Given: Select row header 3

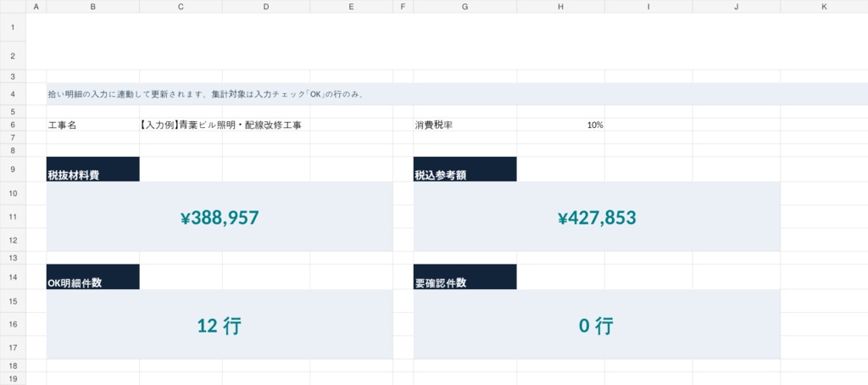Looking at the screenshot, I should click(x=14, y=76).
